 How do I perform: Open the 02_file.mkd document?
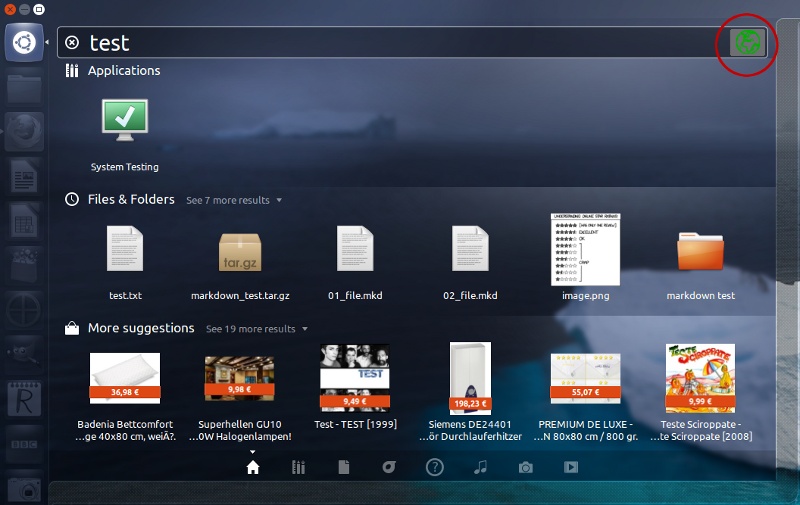(x=470, y=250)
